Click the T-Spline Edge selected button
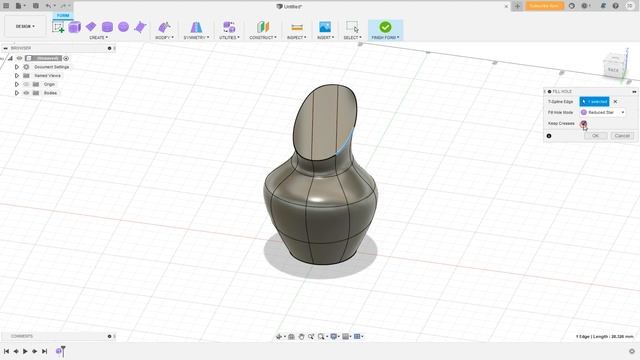This screenshot has height=360, width=640. click(594, 101)
